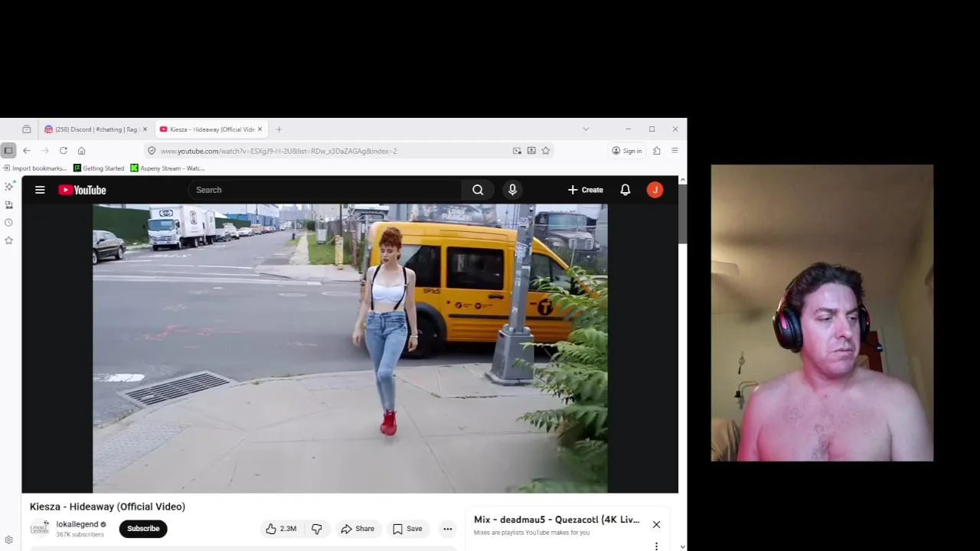
Task: Click the search magnifier button
Action: tap(478, 190)
